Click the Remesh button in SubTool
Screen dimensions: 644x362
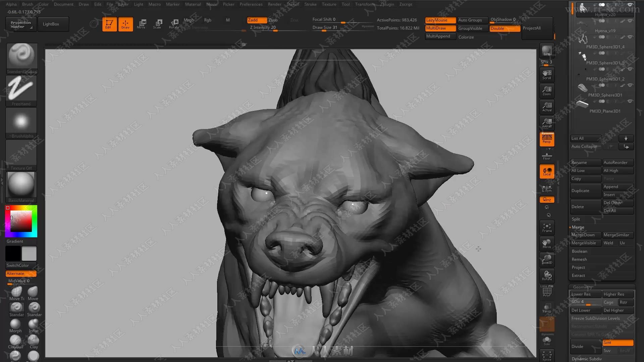tap(579, 259)
